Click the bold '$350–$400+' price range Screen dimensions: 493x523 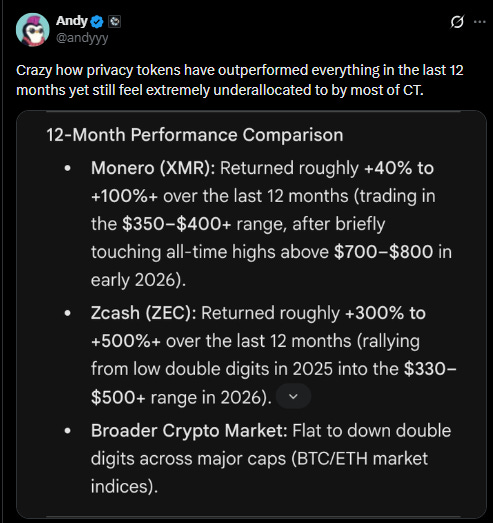coord(176,223)
